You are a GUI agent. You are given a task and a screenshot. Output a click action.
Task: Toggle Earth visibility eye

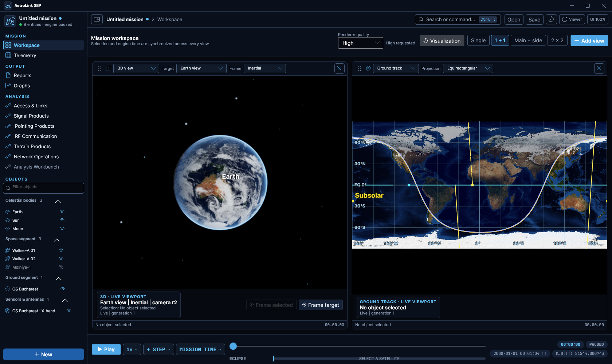[x=62, y=211]
